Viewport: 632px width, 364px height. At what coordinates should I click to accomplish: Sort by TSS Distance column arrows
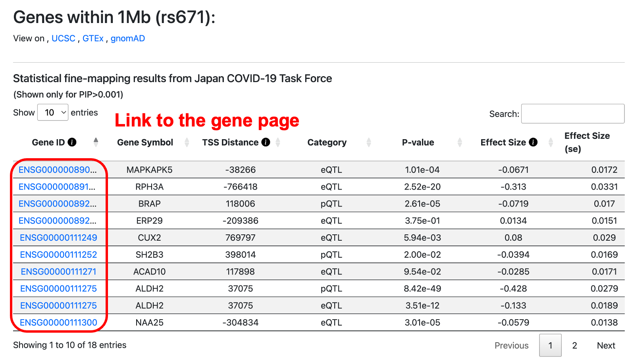click(x=278, y=142)
